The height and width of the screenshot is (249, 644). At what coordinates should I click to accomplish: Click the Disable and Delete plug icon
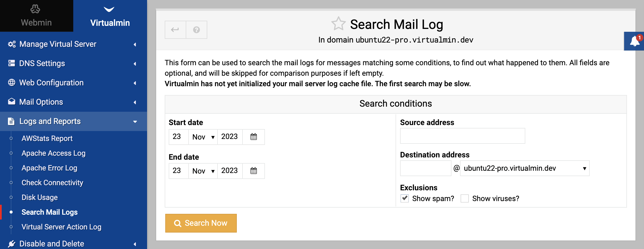tap(12, 244)
